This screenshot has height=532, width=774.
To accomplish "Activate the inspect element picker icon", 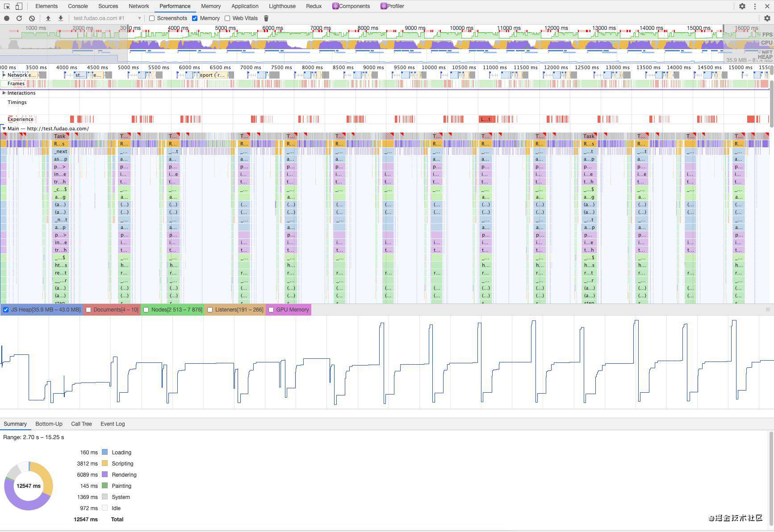I will pos(7,6).
